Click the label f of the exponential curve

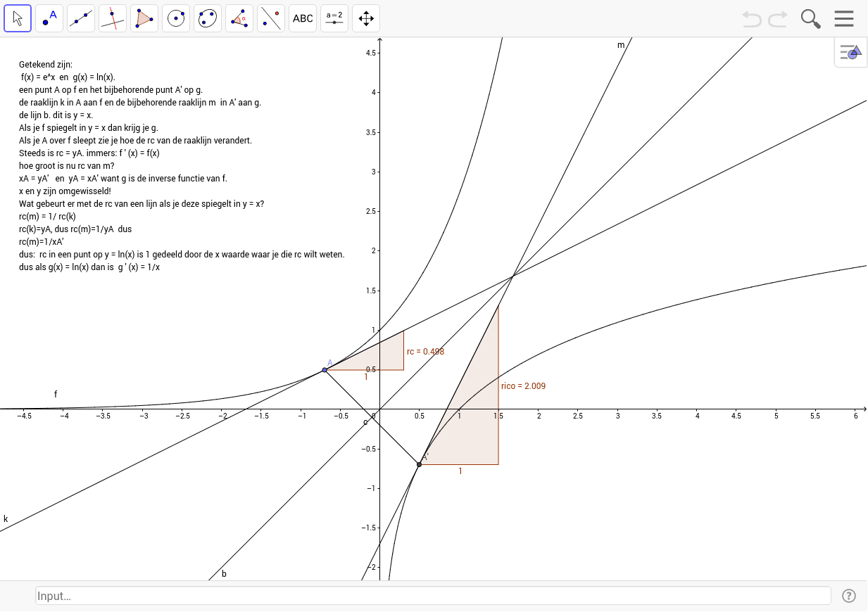pos(56,394)
